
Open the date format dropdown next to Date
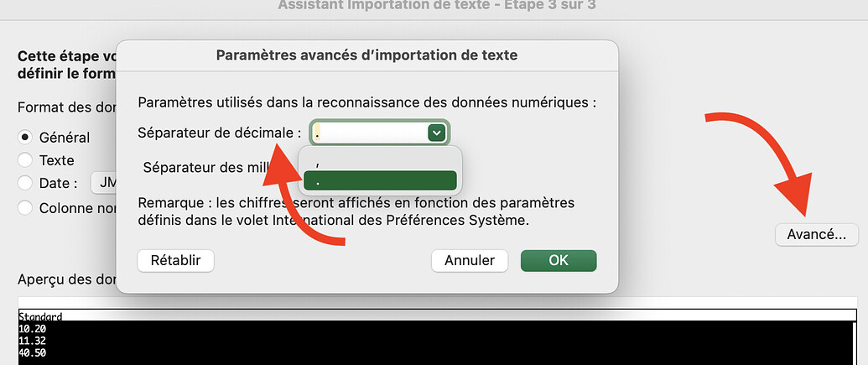(105, 183)
